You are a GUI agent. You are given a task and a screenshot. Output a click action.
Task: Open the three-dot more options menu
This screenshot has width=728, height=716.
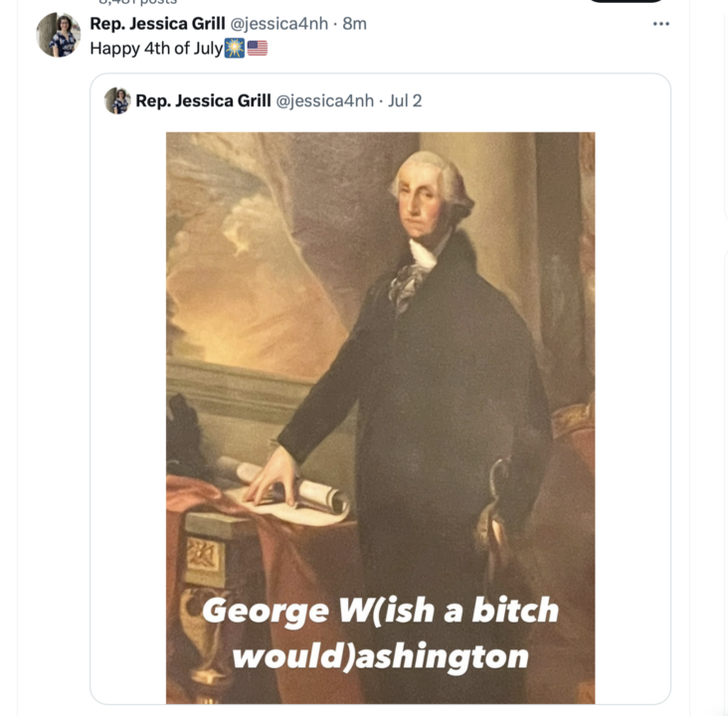[x=660, y=24]
